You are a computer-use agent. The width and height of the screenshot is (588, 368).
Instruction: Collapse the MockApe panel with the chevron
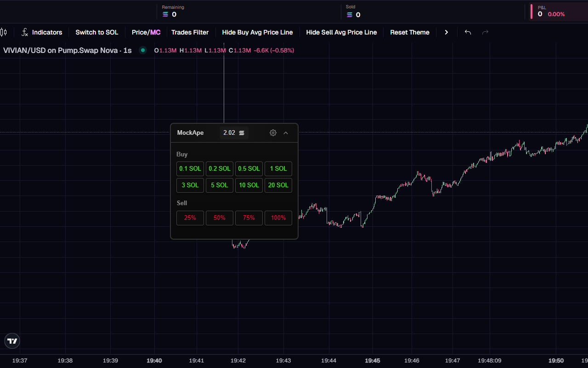pos(286,132)
